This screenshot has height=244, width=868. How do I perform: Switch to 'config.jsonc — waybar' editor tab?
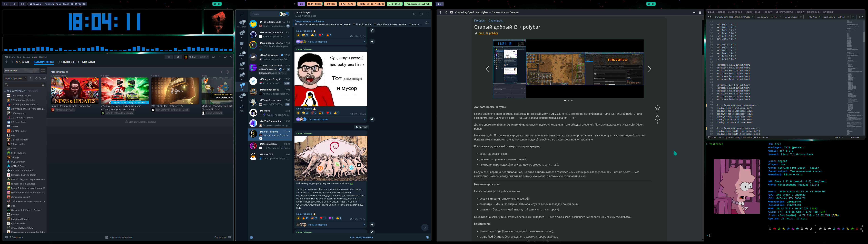[767, 17]
